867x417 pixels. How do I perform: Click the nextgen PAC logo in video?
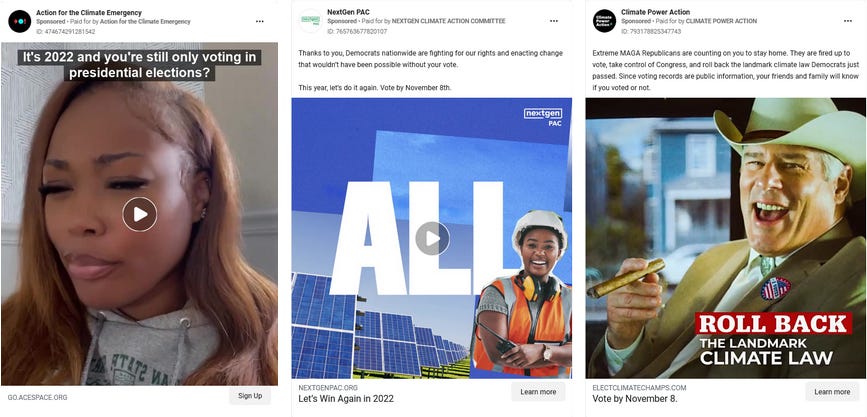(543, 117)
